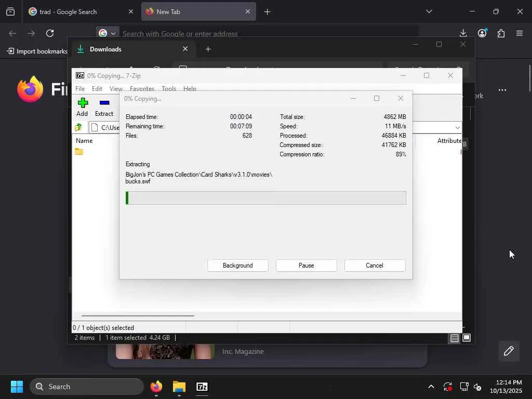
Task: Click the sync tray icon
Action: coord(447,387)
